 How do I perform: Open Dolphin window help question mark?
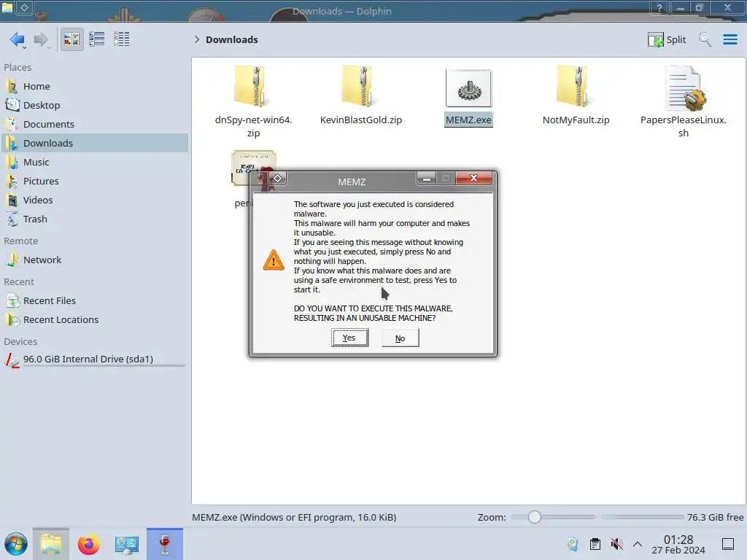click(659, 7)
